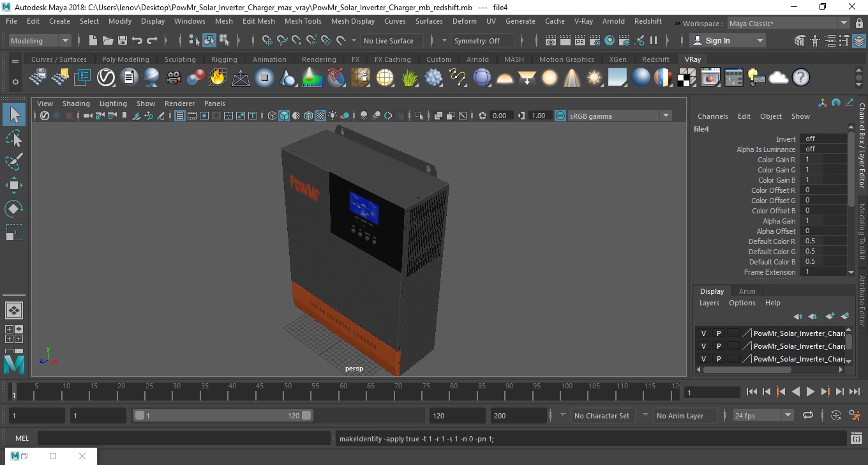Screen dimensions: 868x465
Task: Open the Symmetry: Off dropdown
Action: tap(482, 40)
